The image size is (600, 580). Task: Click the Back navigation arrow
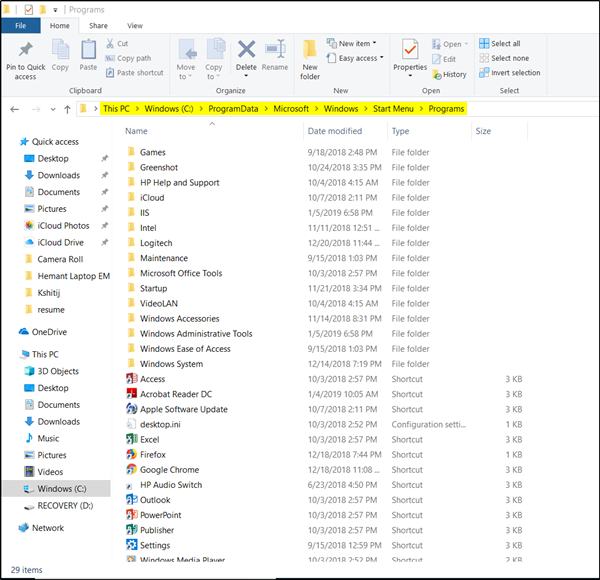tap(15, 109)
